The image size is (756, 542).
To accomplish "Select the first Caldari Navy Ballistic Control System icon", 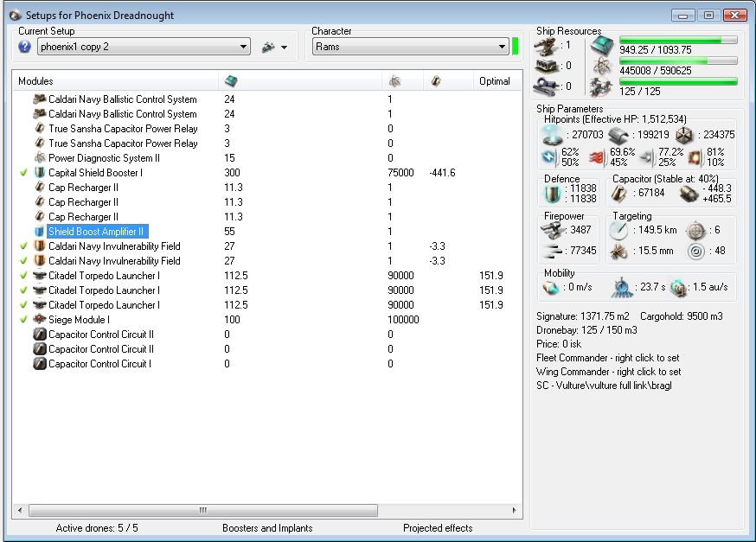I will click(x=40, y=99).
